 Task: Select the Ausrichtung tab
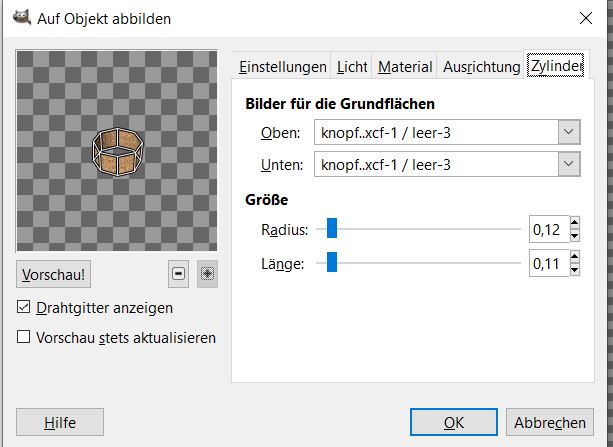480,67
